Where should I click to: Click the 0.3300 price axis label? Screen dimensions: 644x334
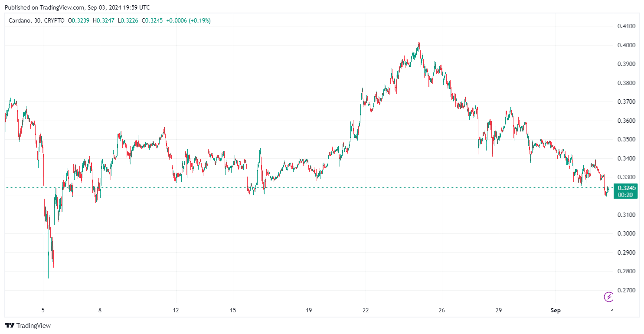tap(626, 177)
